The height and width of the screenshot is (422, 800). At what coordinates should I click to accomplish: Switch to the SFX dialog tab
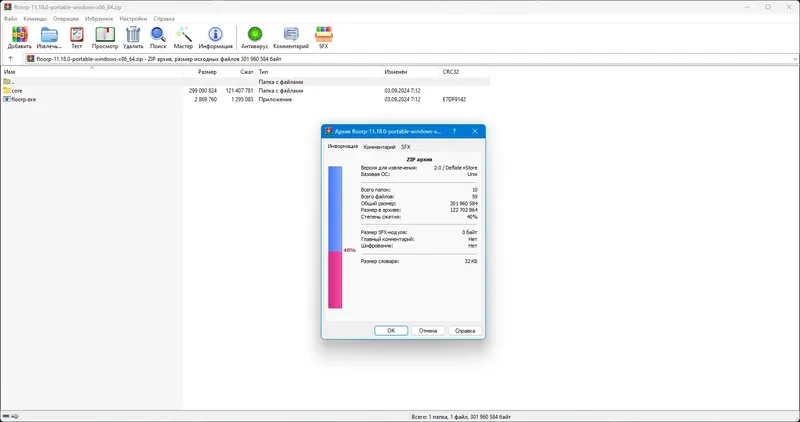point(405,147)
